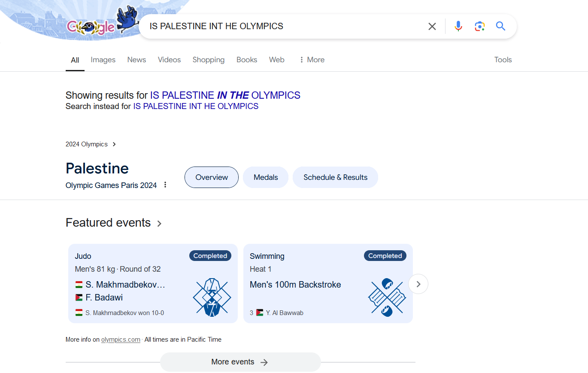This screenshot has width=588, height=373.
Task: Open the 2024 Olympics breadcrumb
Action: click(91, 144)
